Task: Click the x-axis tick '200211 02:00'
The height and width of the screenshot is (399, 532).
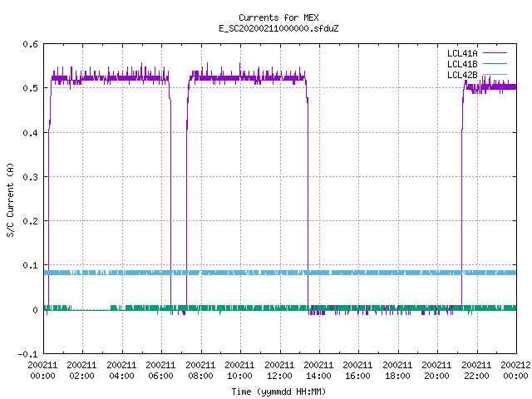Action: coord(81,371)
